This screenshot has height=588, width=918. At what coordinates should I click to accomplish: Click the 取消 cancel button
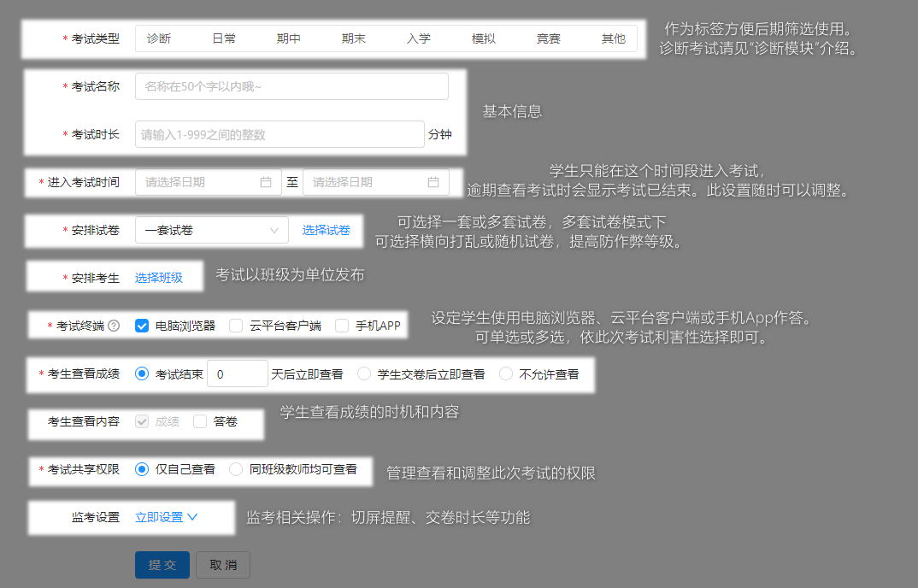click(223, 565)
